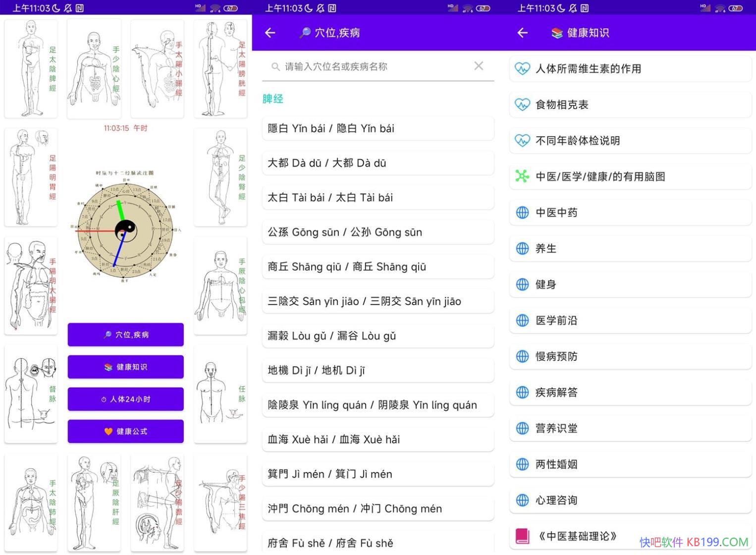756x555 pixels.
Task: Click book icon beside 《中医基础理论》
Action: coord(522,536)
